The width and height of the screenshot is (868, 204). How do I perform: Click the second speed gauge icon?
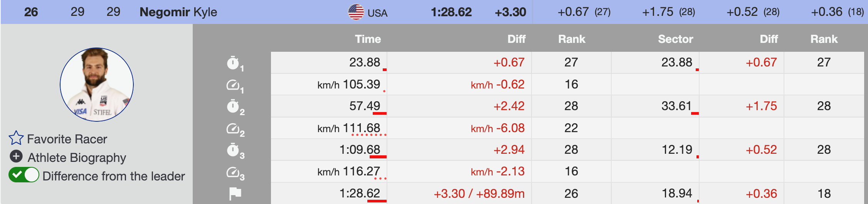pyautogui.click(x=233, y=128)
